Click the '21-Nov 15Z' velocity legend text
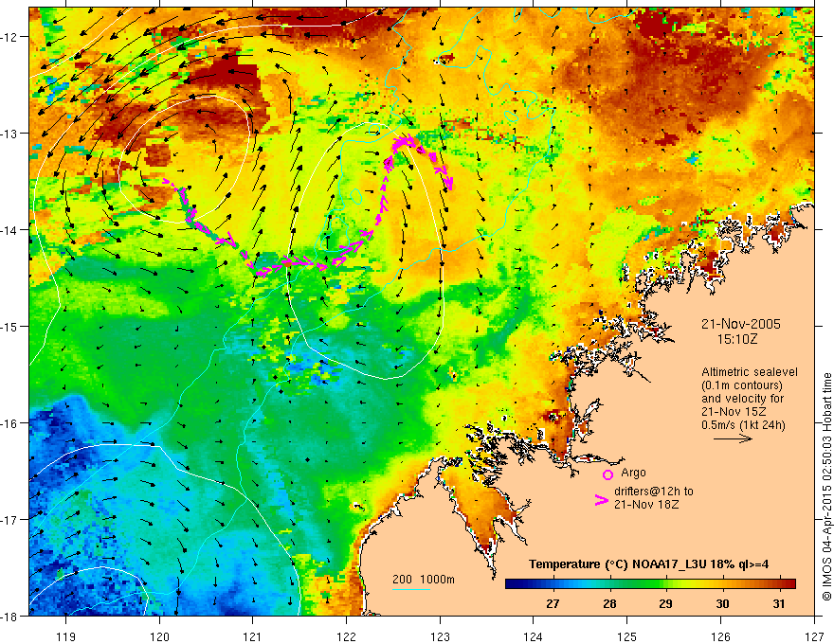This screenshot has height=644, width=834. coord(734,412)
